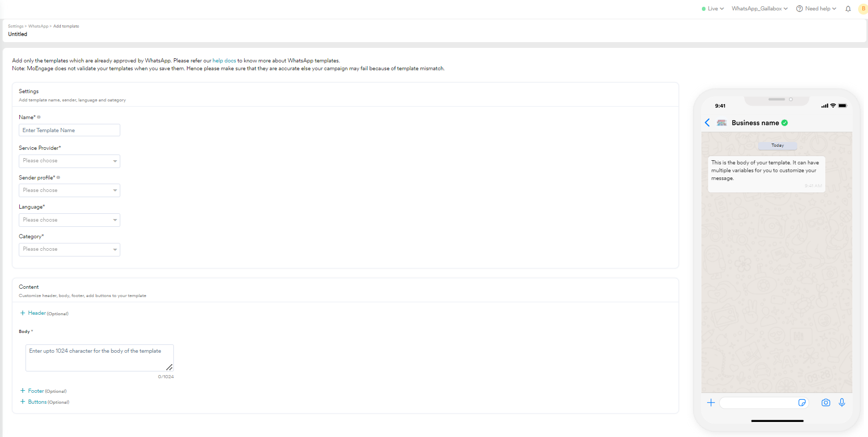868x437 pixels.
Task: Follow the help docs link
Action: [x=224, y=61]
